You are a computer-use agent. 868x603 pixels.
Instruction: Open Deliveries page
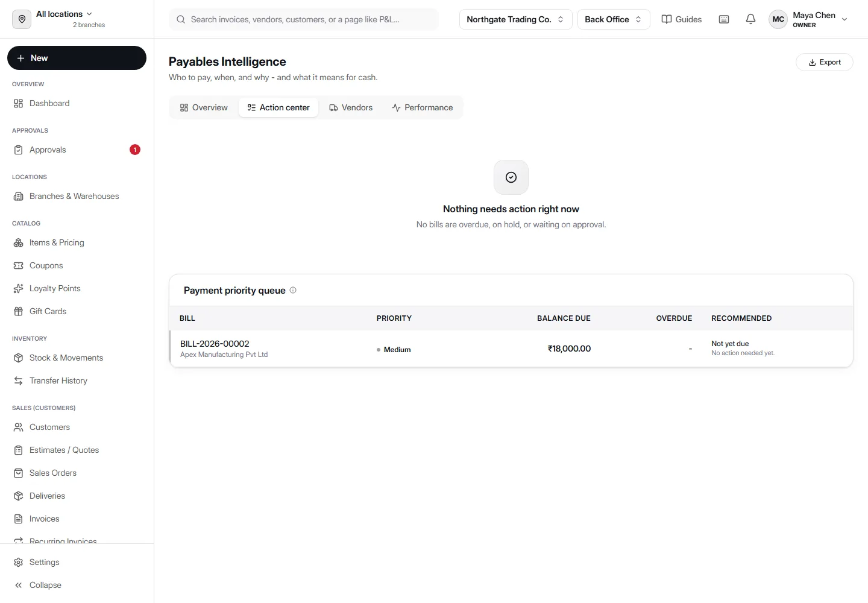pos(77,496)
